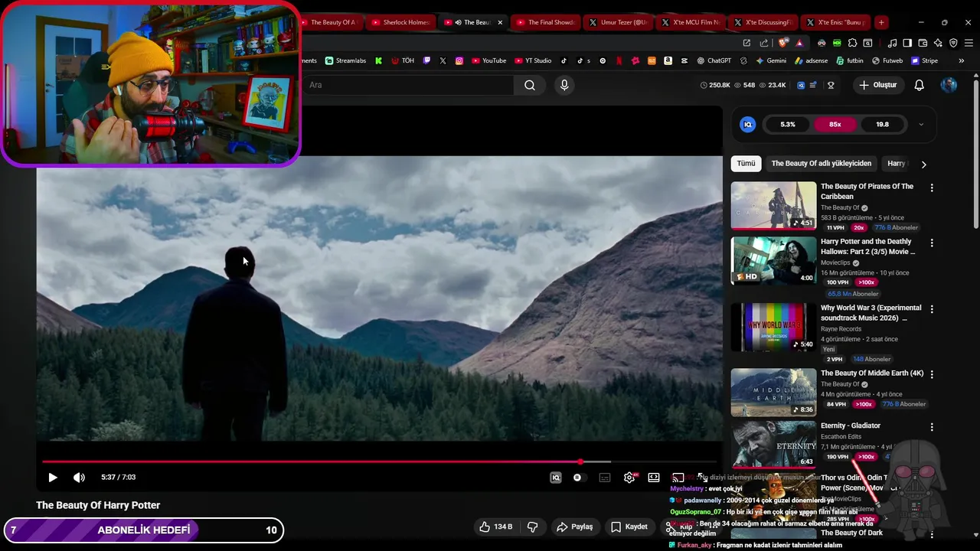The image size is (980, 551).
Task: Open the Oluştur create menu
Action: [x=877, y=85]
